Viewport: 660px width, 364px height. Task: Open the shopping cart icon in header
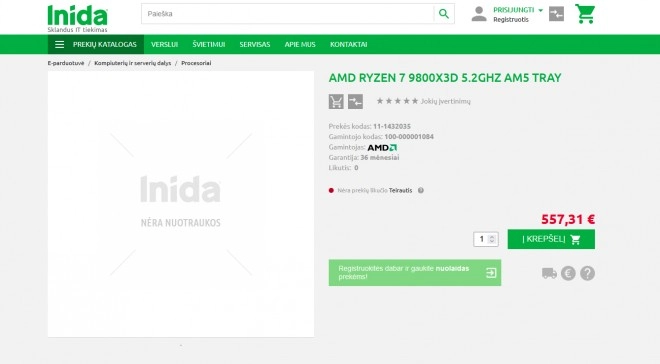pyautogui.click(x=585, y=14)
